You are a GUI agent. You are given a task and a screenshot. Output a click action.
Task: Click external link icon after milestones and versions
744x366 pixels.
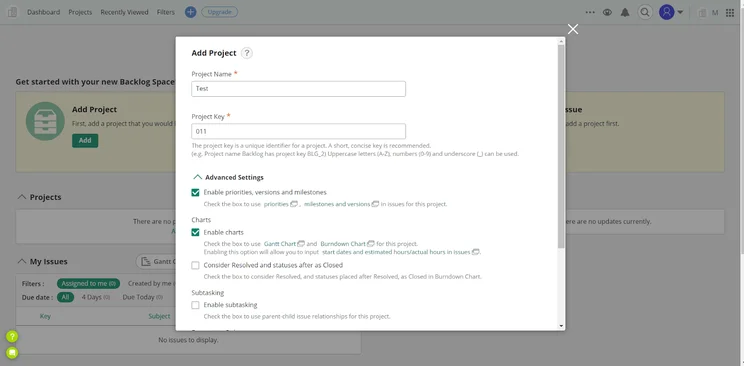(375, 204)
